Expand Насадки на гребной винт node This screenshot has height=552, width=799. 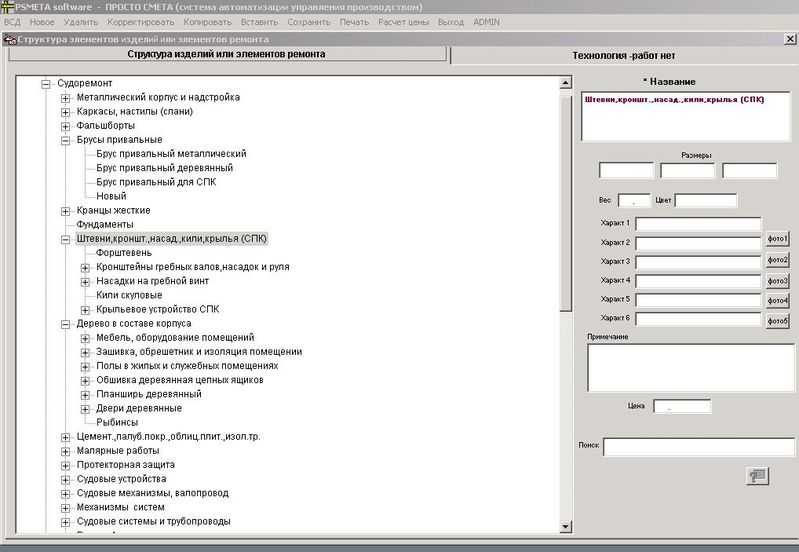coord(85,282)
